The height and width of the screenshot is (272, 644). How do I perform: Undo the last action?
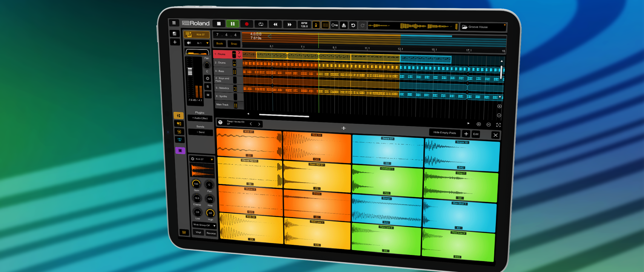(x=353, y=25)
